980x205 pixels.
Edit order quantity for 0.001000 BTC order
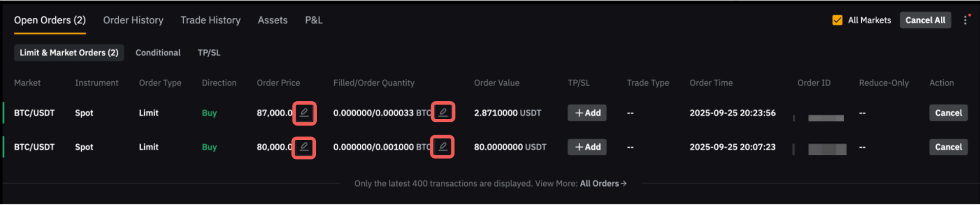[x=442, y=147]
